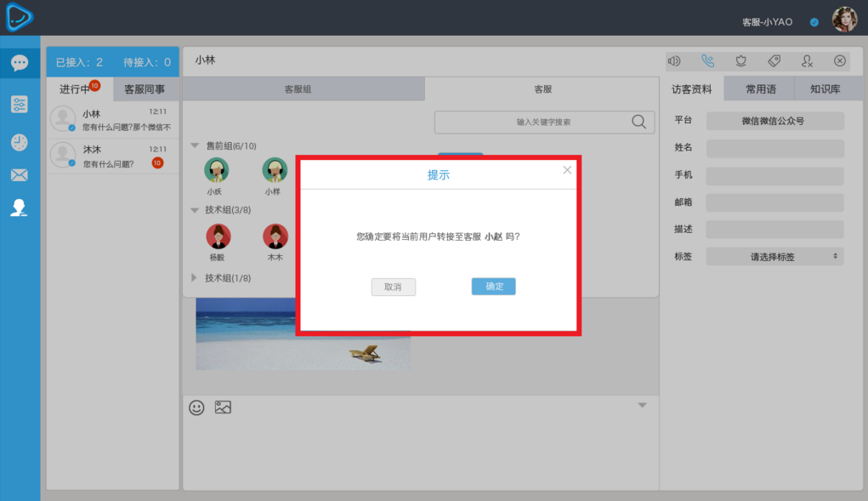868x501 pixels.
Task: Select the 沐沐 conversation in list
Action: coord(113,157)
